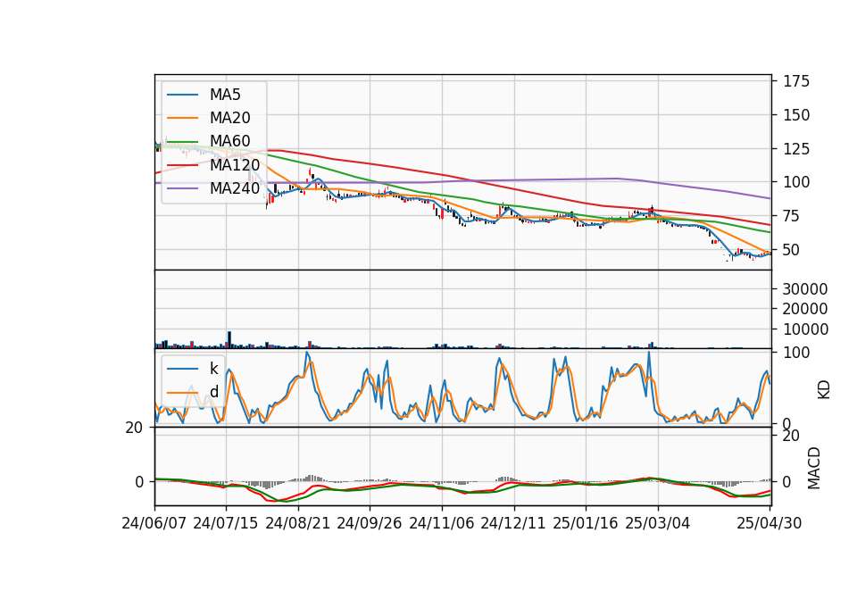Click the MA60 legend label
857x616 pixels.
pyautogui.click(x=229, y=141)
